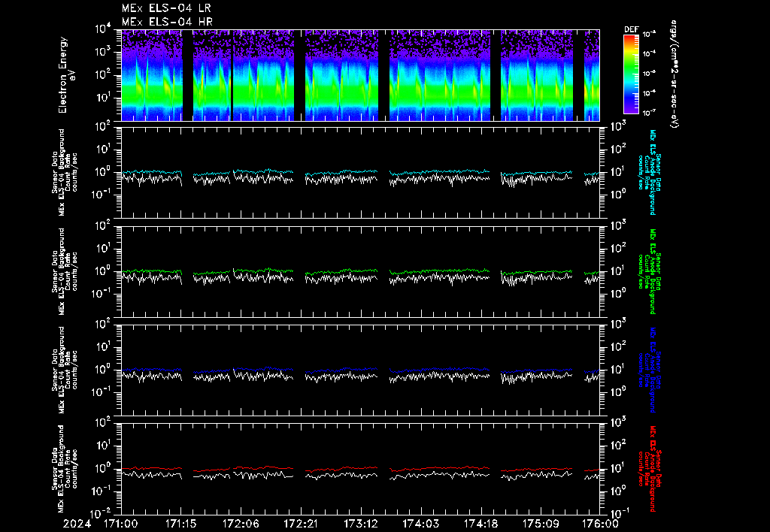Select the 171:15 time tick label
Screen dimensions: 770x532
[180, 522]
